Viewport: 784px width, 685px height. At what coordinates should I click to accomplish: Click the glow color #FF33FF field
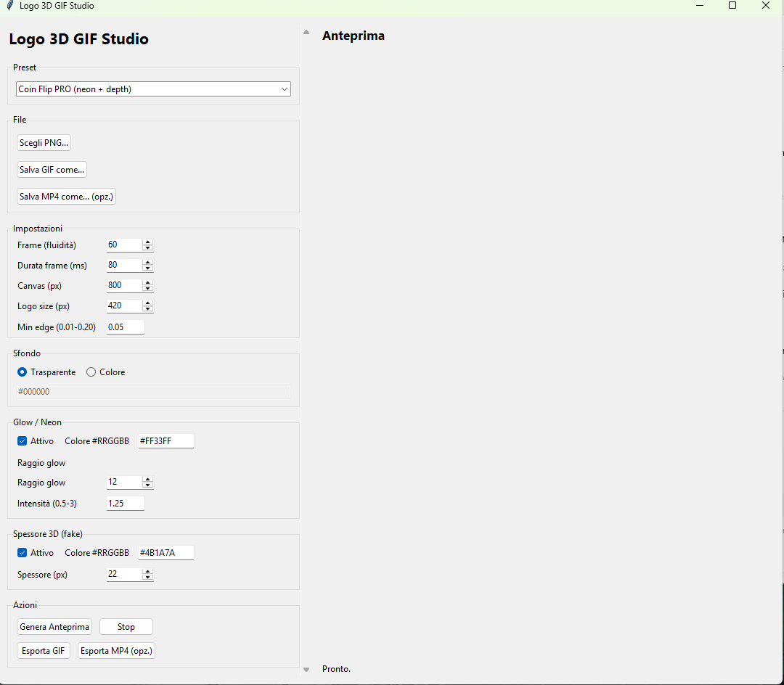coord(166,441)
